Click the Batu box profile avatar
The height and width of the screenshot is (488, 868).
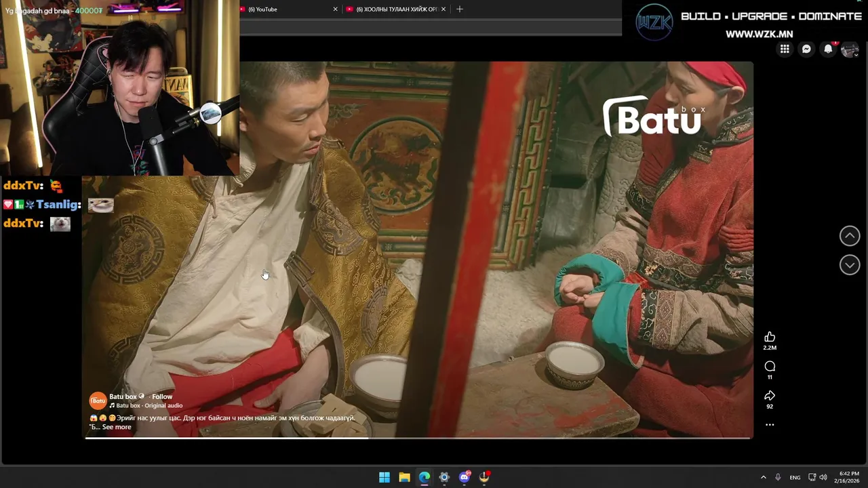[98, 401]
